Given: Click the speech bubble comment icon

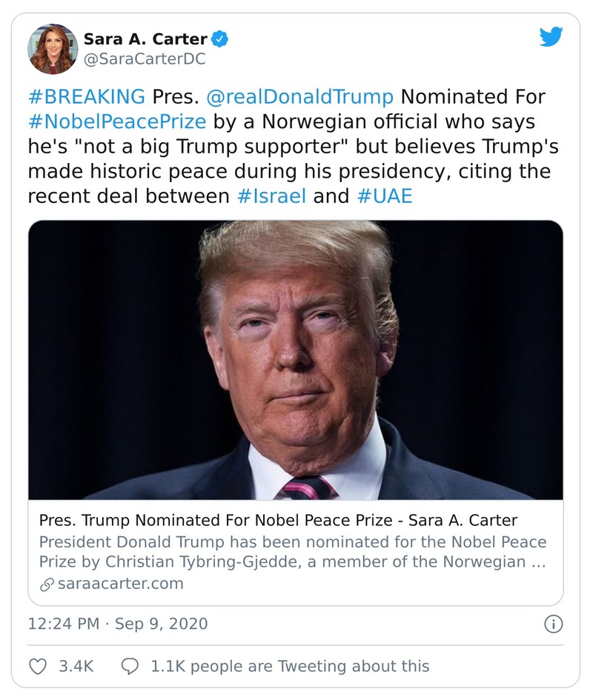Looking at the screenshot, I should point(130,666).
